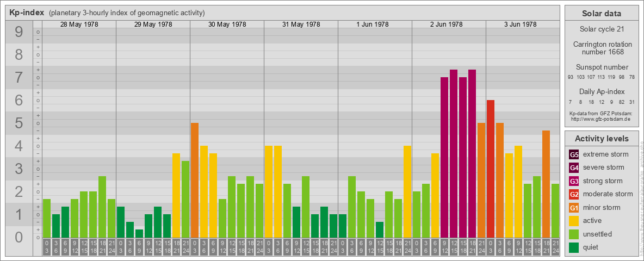This screenshot has width=644, height=261.
Task: Select the 2 Jun 1978 12-15 magenta bar
Action: (454, 153)
